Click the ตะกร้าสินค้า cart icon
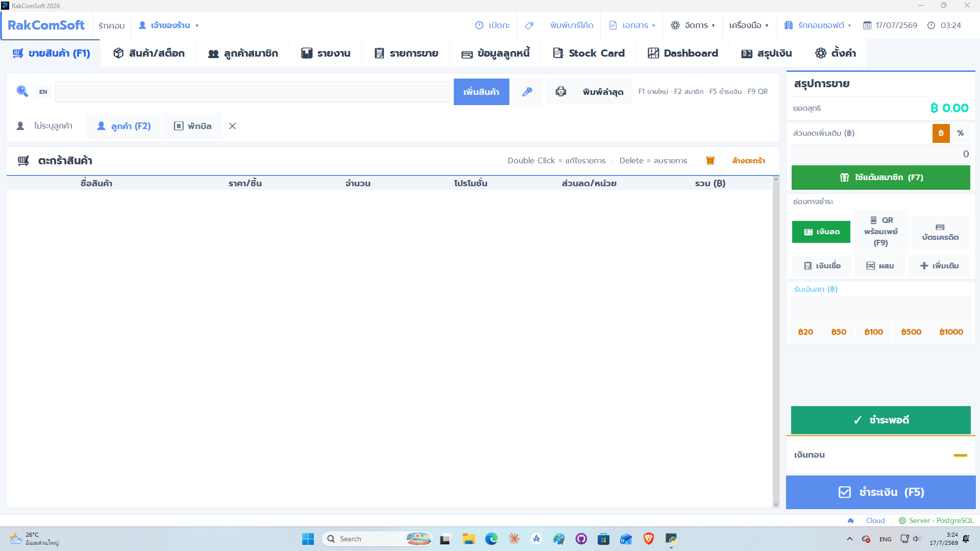 (23, 161)
